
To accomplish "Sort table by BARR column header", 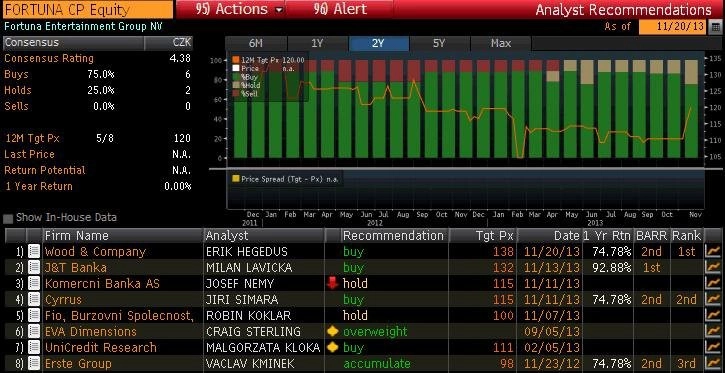I will (x=651, y=236).
